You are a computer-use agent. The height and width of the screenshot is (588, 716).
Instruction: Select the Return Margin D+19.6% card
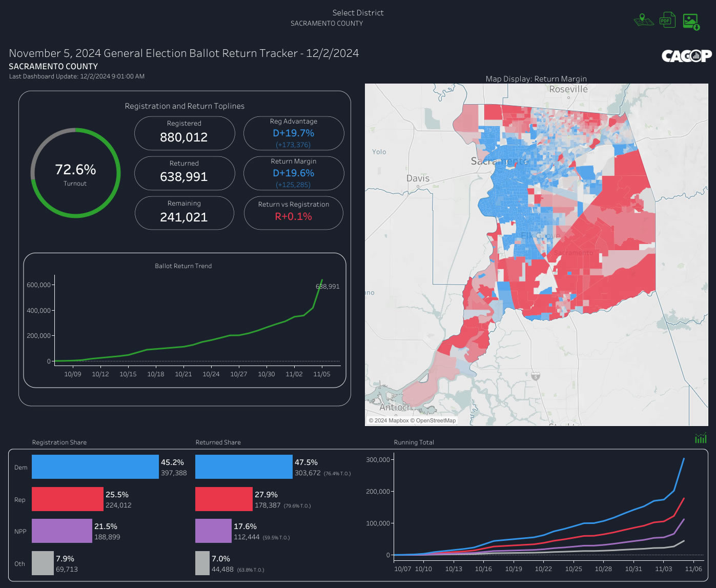(x=293, y=173)
